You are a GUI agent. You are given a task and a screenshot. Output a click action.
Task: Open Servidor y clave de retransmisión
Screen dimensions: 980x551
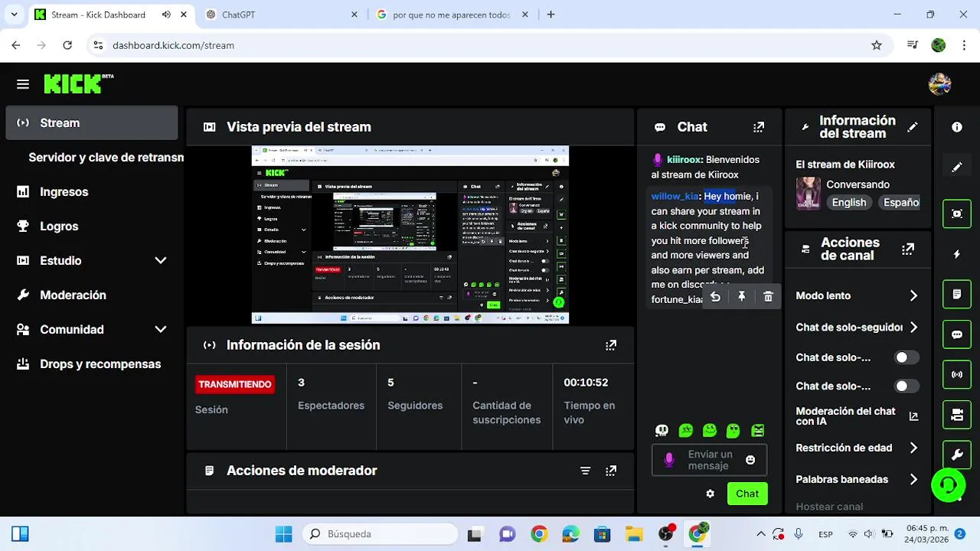click(106, 158)
